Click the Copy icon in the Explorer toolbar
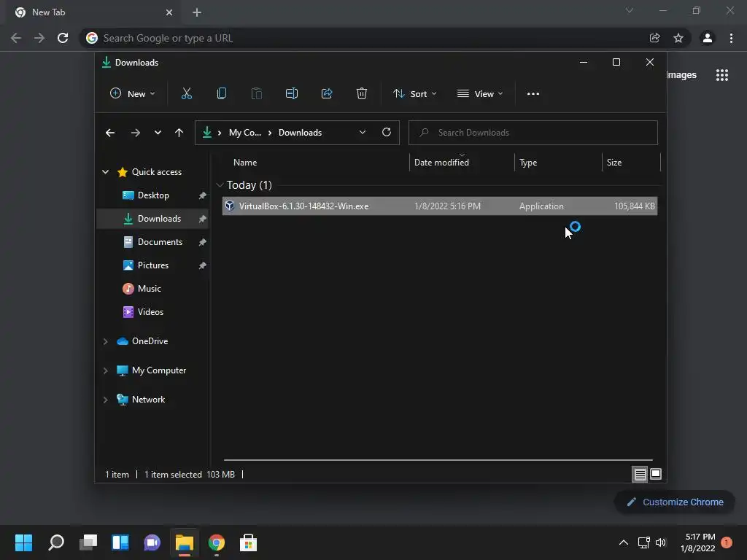This screenshot has height=560, width=747. click(222, 94)
